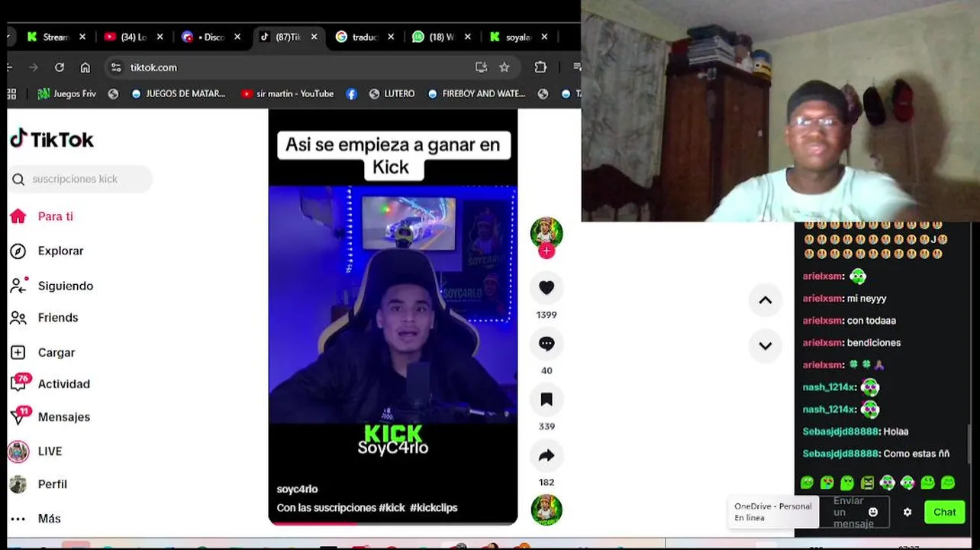Share the video using arrow icon
Screen dimensions: 980x550
(x=546, y=455)
